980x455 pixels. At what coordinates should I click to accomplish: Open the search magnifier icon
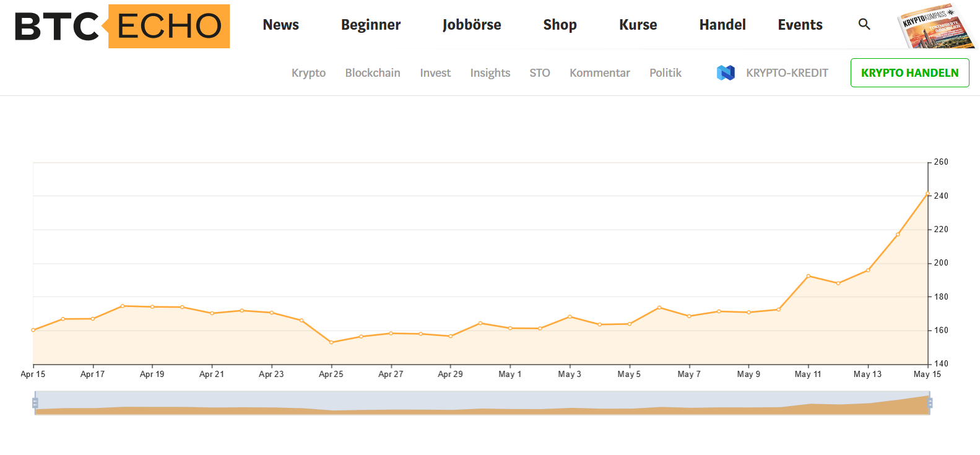(864, 24)
